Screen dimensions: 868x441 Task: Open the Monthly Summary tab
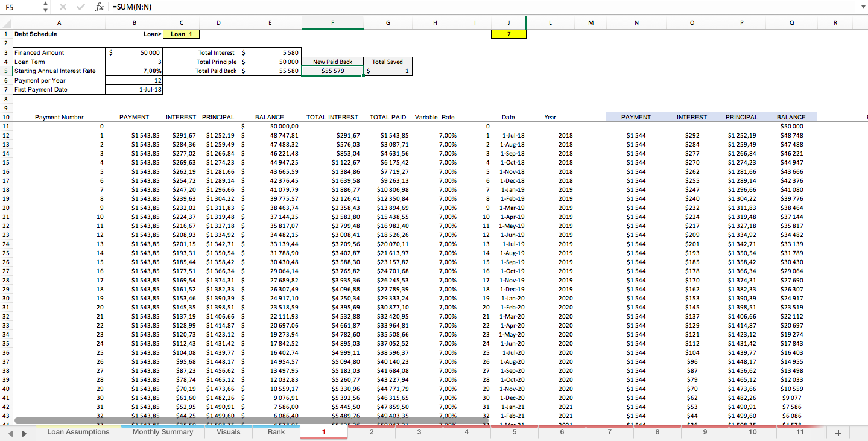pyautogui.click(x=162, y=432)
